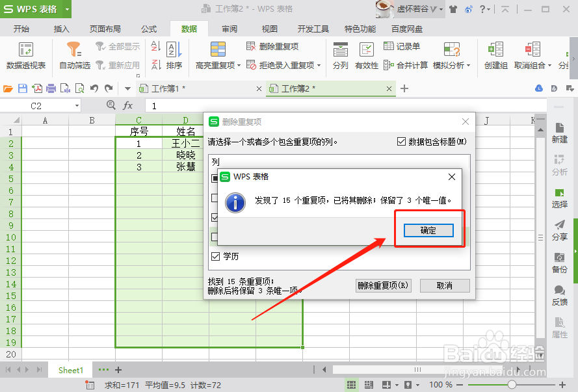Toggle 数据包含标题 checkbox
Viewport: 578px width, 392px height.
[401, 142]
